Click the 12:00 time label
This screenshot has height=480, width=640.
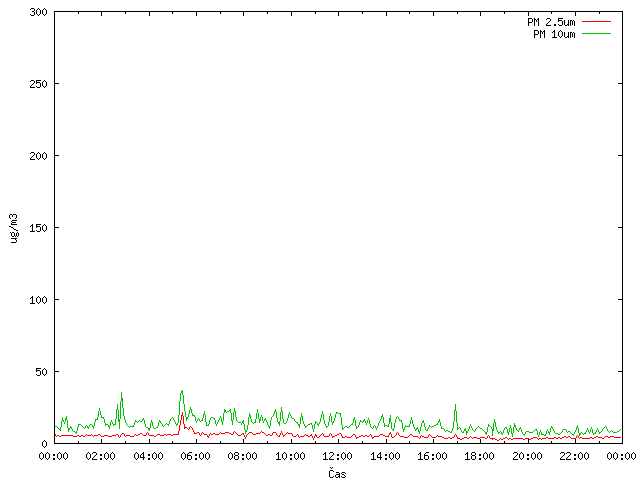point(338,456)
